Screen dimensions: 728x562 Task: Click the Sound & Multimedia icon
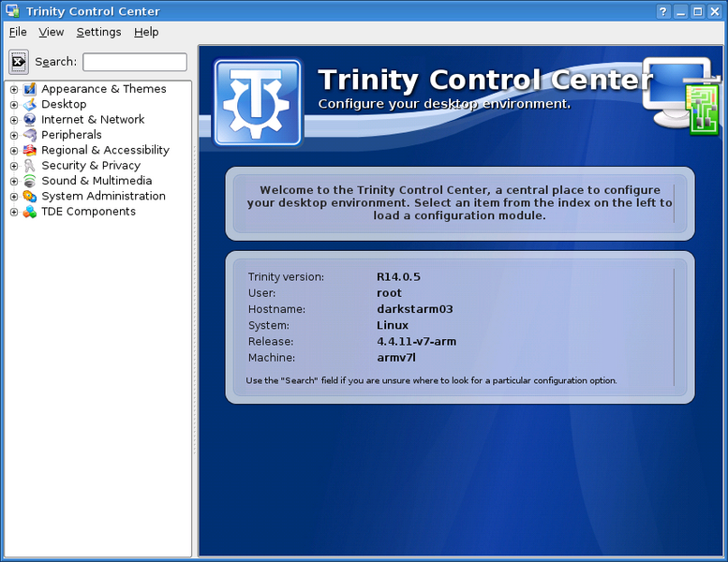click(x=30, y=181)
